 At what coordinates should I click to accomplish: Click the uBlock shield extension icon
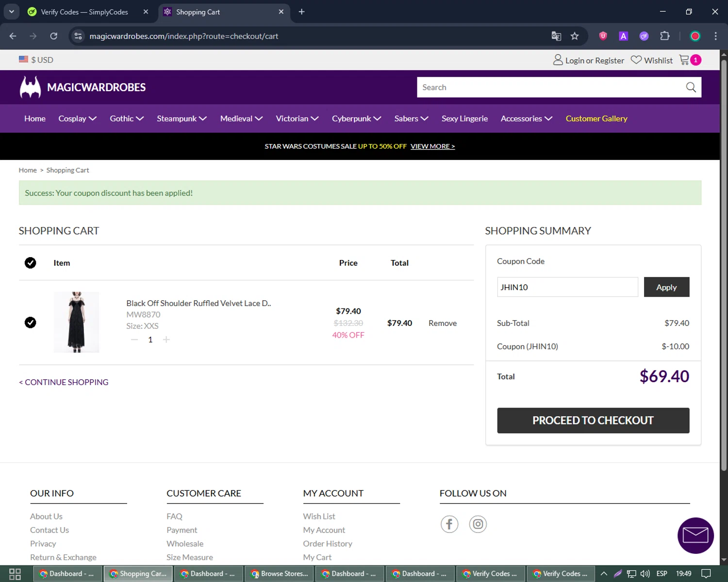coord(603,36)
